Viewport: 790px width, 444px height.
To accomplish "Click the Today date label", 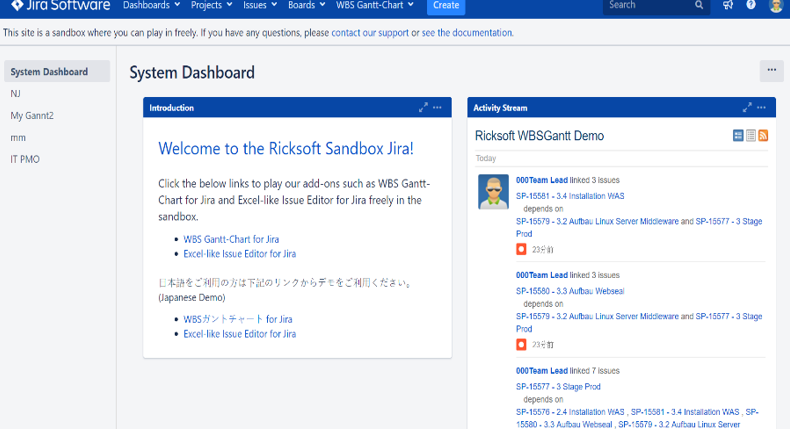I will pyautogui.click(x=486, y=158).
